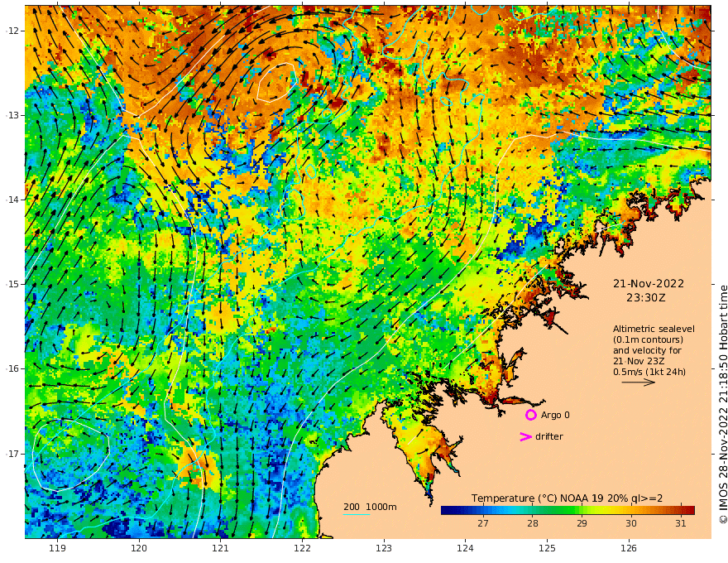
Task: Click the latitude axis label -13
Action: pos(12,115)
